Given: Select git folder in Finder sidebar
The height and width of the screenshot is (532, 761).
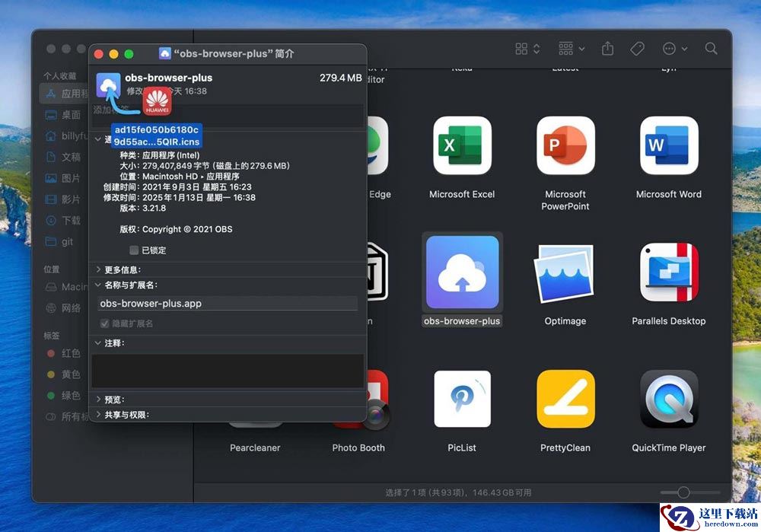Looking at the screenshot, I should 60,242.
